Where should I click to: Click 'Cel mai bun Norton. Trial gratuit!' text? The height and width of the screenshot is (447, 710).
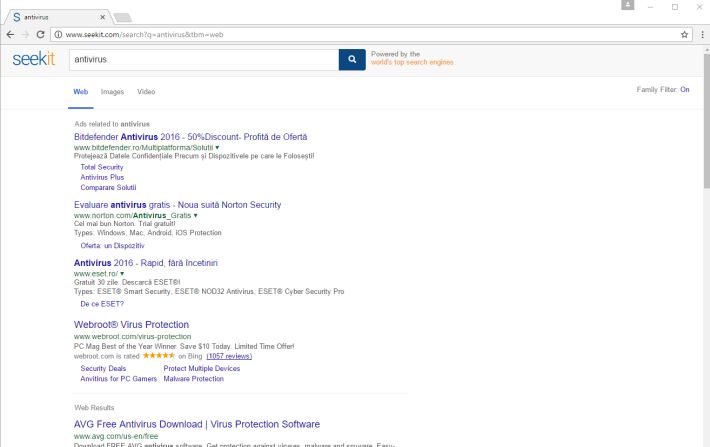coord(125,224)
